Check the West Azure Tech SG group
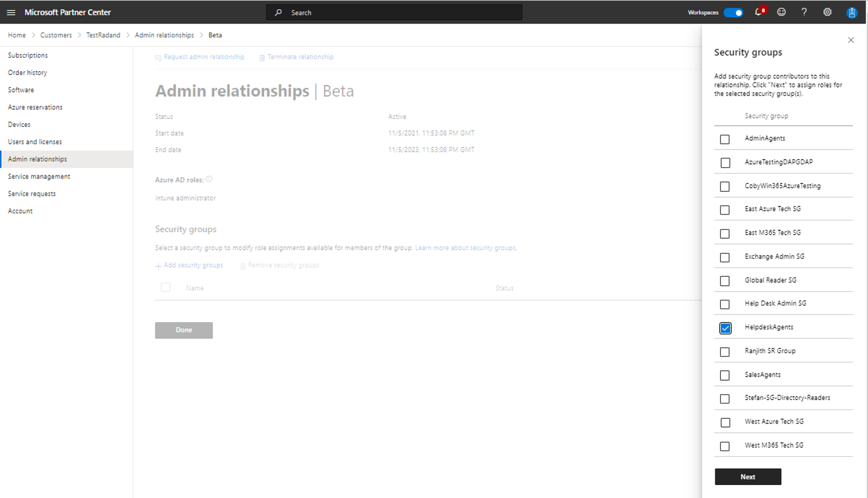868x498 pixels. [x=725, y=422]
